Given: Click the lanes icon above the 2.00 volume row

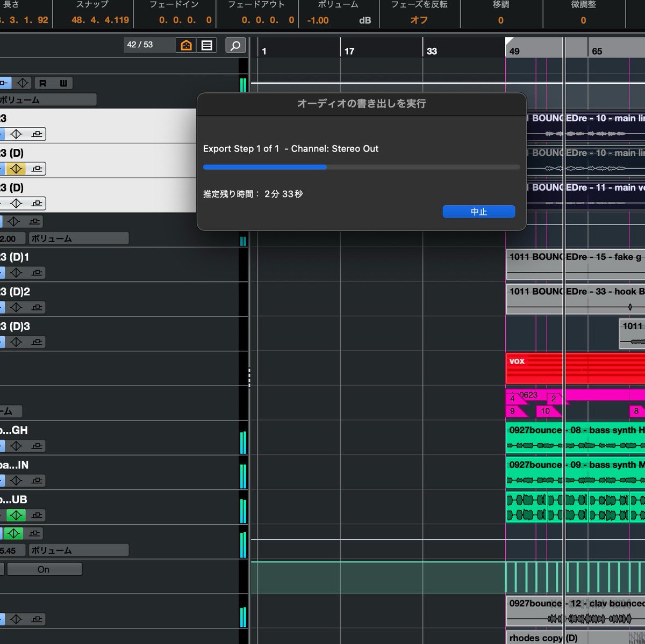Looking at the screenshot, I should 34,221.
